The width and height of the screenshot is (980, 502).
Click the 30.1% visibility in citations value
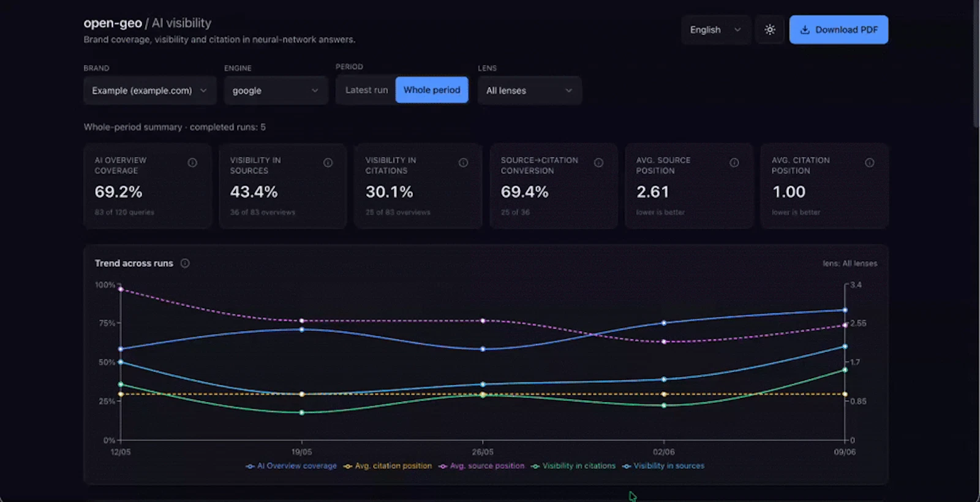(x=389, y=192)
